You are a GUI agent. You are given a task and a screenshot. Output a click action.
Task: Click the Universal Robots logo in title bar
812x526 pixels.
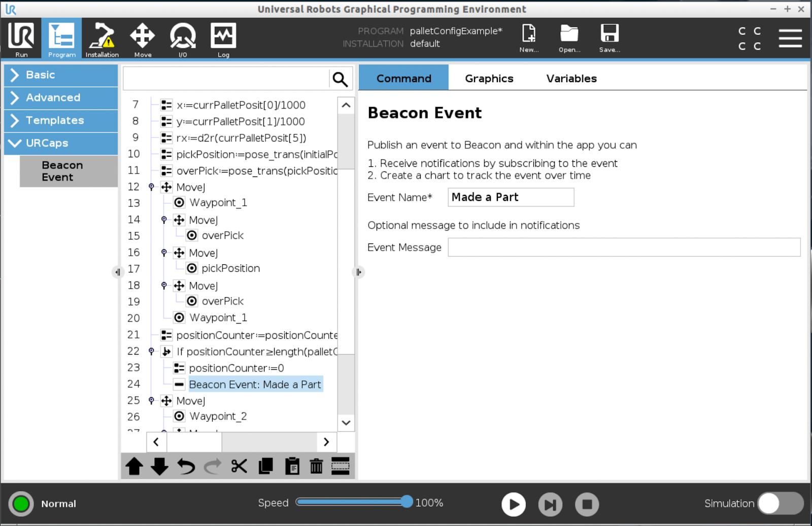pyautogui.click(x=11, y=9)
